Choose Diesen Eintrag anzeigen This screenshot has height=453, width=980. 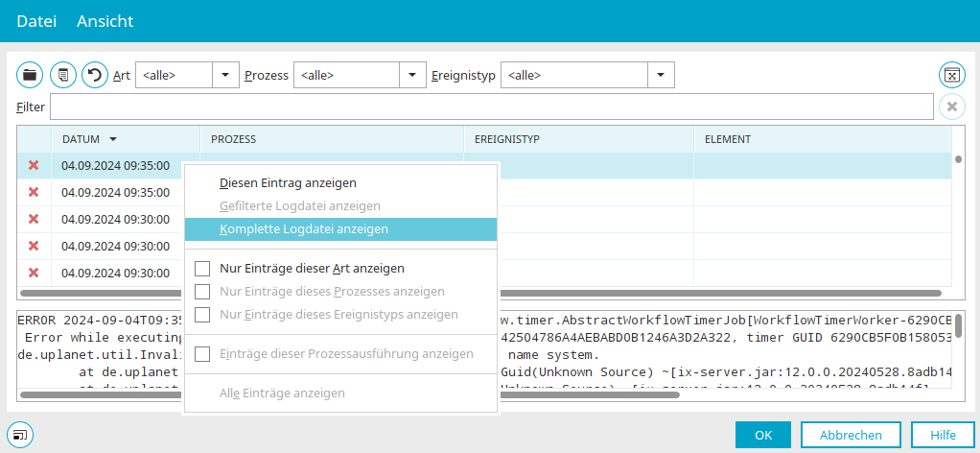coord(340,183)
